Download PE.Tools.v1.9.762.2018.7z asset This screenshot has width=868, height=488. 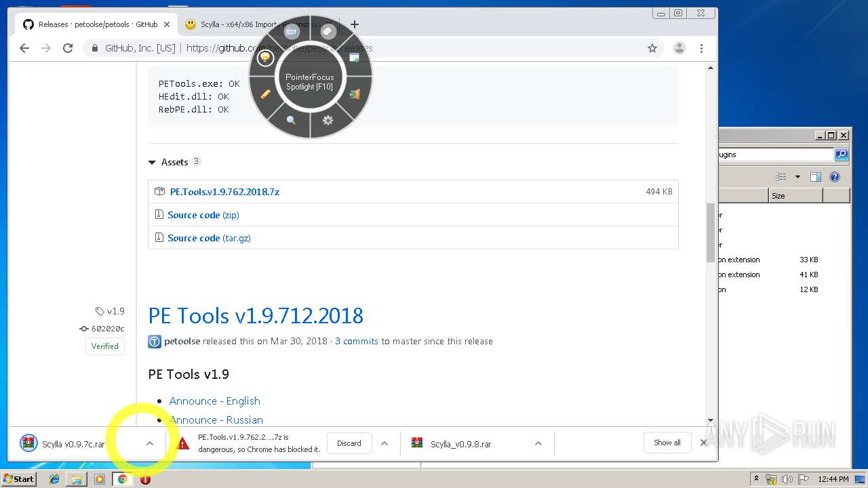224,192
